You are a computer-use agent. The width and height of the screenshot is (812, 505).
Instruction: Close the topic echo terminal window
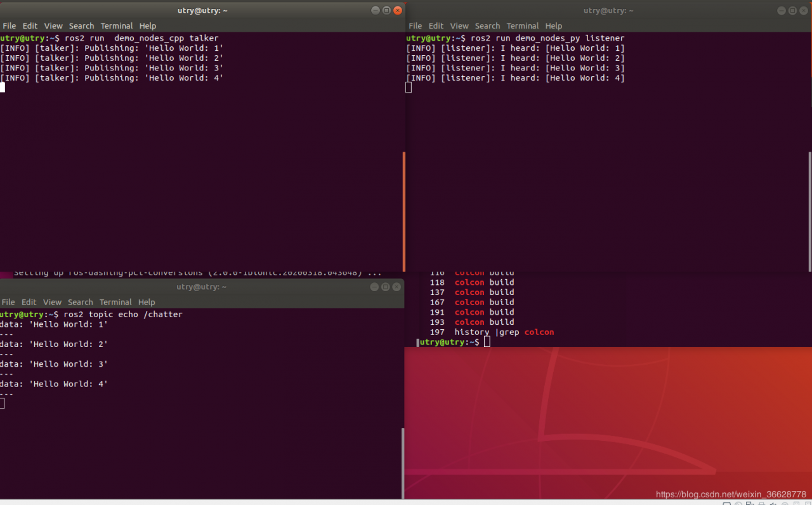click(x=396, y=287)
